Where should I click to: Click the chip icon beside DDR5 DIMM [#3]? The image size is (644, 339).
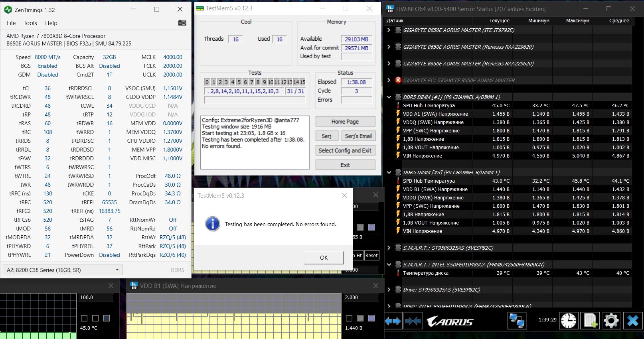398,172
